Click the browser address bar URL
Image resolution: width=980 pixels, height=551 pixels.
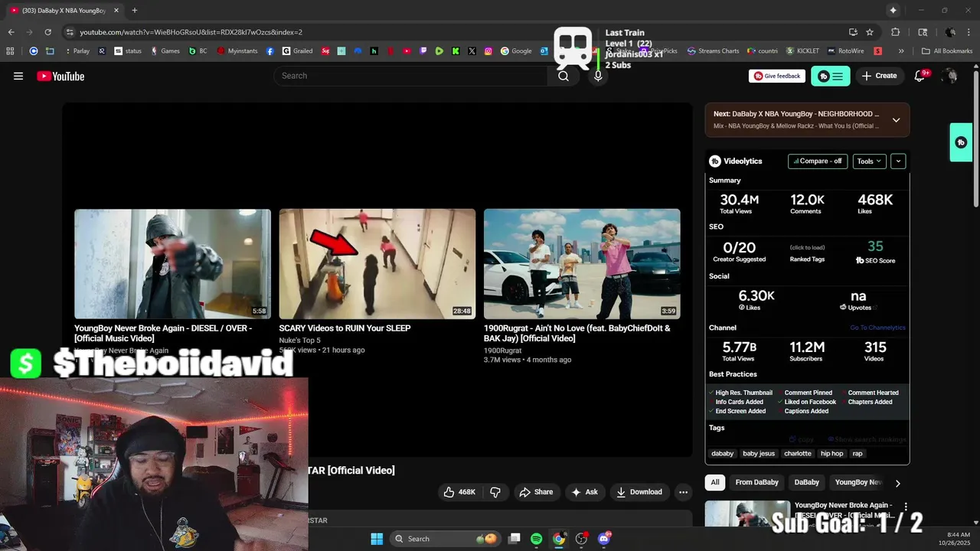coord(191,32)
